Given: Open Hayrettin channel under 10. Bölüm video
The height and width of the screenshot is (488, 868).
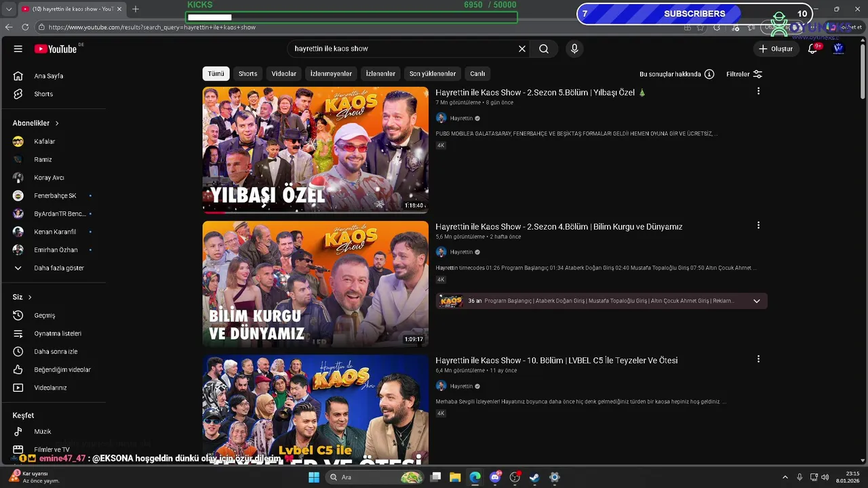Looking at the screenshot, I should click(x=461, y=386).
